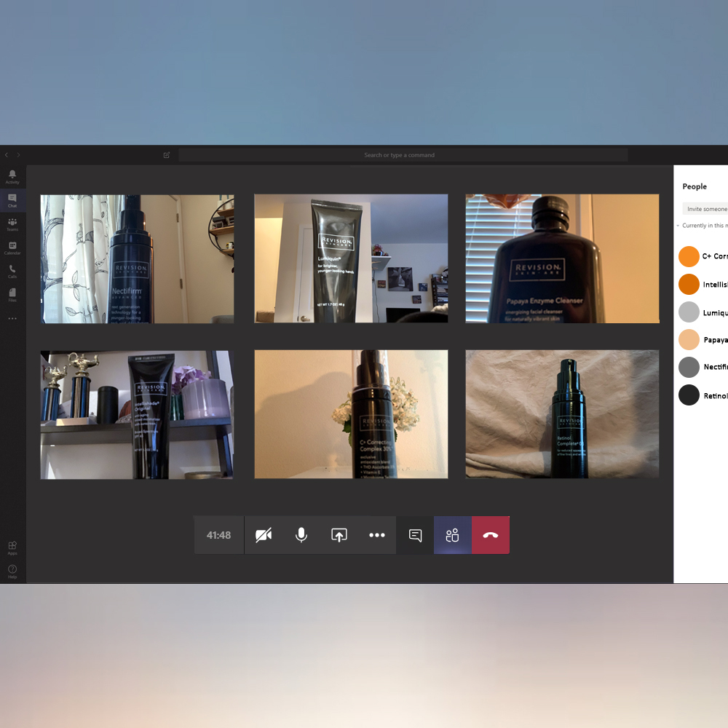
Task: Open the Calls section in sidebar
Action: pos(12,272)
